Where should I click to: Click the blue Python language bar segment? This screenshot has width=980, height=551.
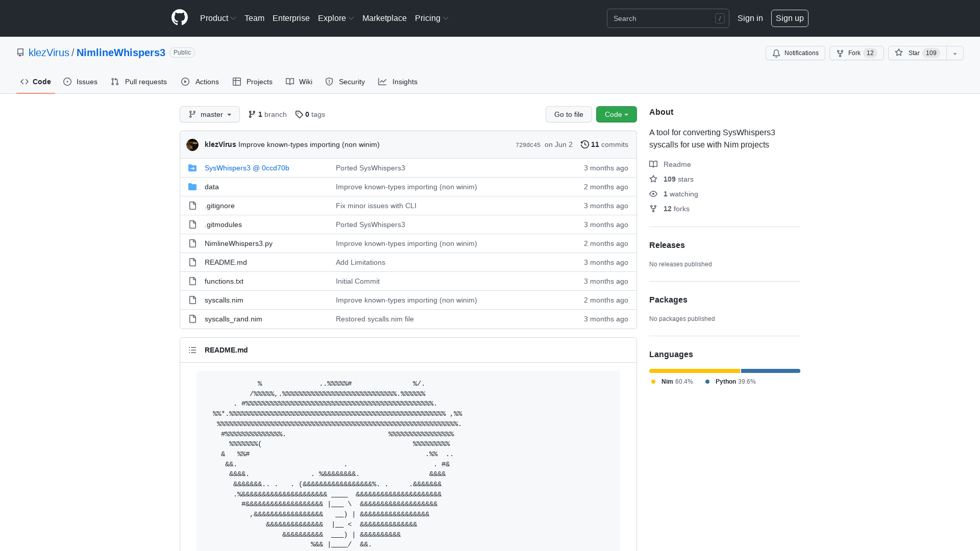pos(771,371)
